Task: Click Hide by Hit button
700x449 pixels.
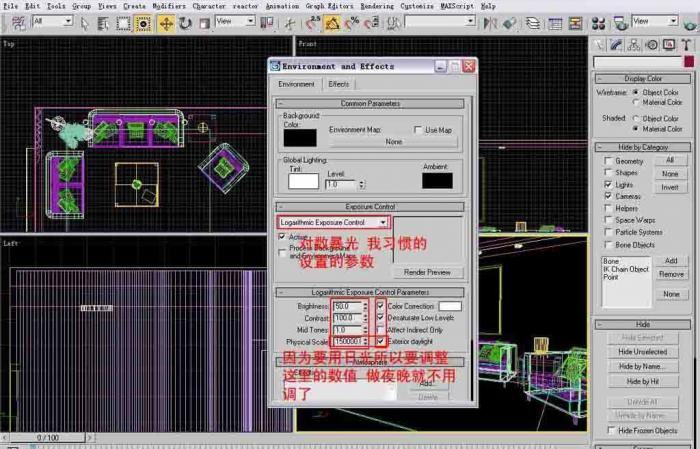Action: (x=643, y=382)
